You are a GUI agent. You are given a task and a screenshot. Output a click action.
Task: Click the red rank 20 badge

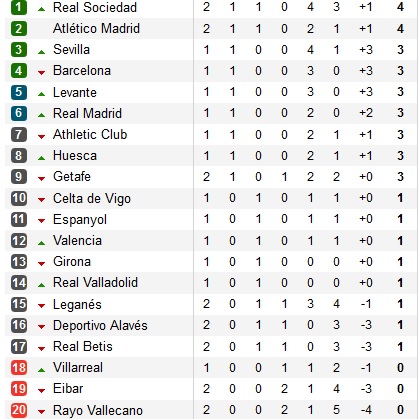pos(19,410)
